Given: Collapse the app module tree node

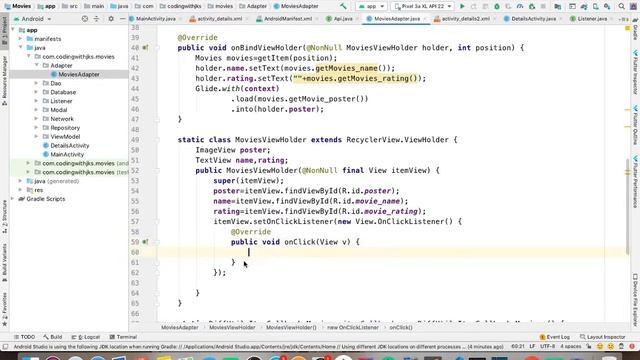Looking at the screenshot, I should click(x=13, y=30).
